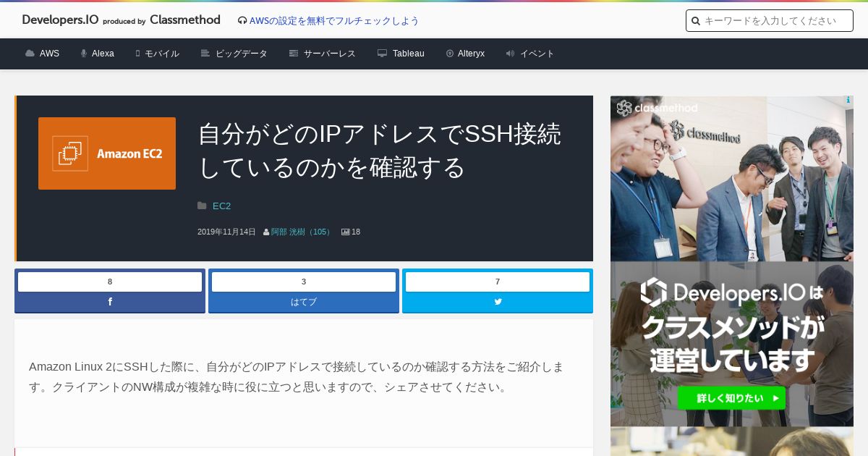Viewport: 868px width, 456px height.
Task: Share the article on Twitter
Action: [498, 302]
